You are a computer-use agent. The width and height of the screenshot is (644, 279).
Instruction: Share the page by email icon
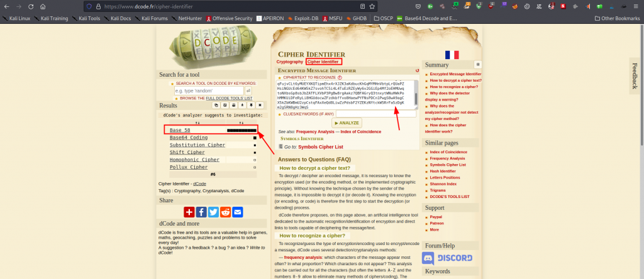pyautogui.click(x=238, y=212)
